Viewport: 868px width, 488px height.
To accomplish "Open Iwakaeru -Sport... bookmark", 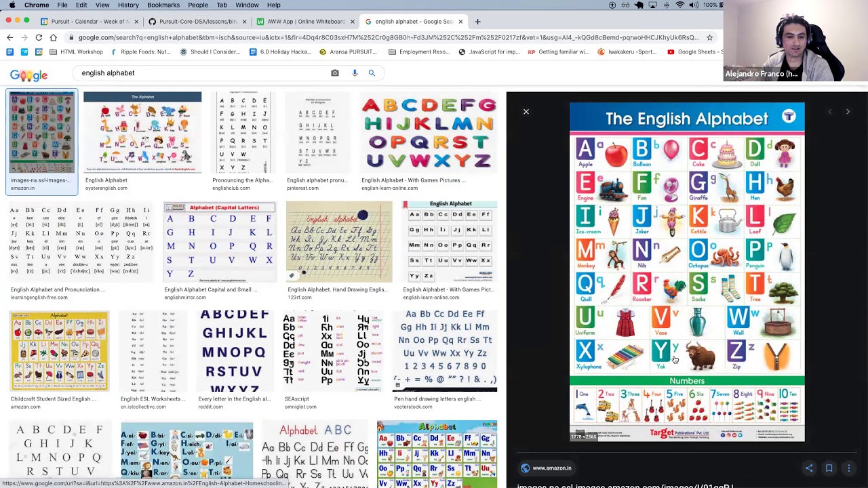I will pos(627,52).
